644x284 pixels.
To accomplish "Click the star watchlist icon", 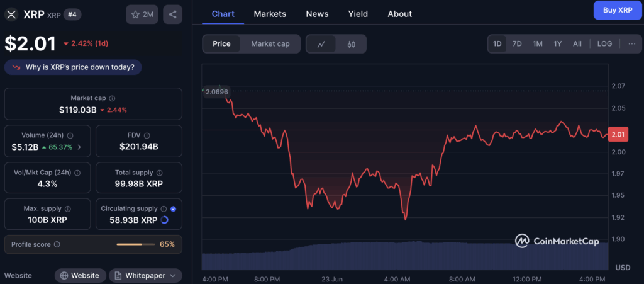I will [x=135, y=14].
